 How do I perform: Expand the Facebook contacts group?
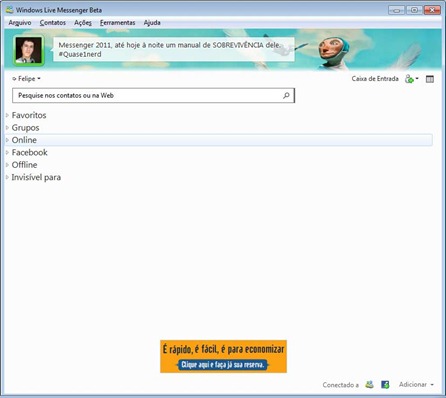coord(7,152)
